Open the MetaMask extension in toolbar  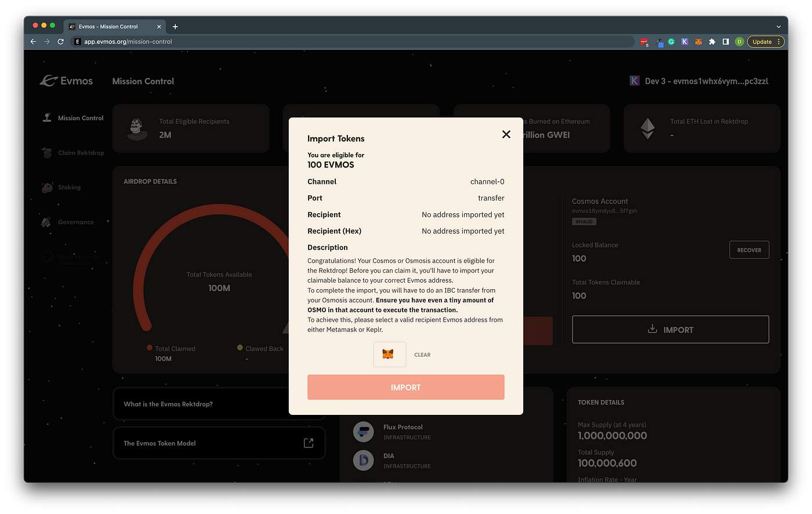pyautogui.click(x=698, y=42)
